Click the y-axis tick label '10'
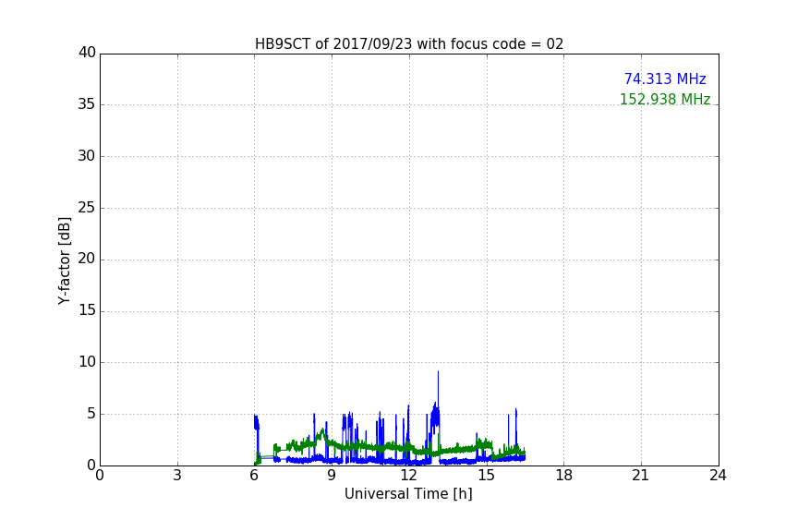The height and width of the screenshot is (532, 798). point(87,362)
